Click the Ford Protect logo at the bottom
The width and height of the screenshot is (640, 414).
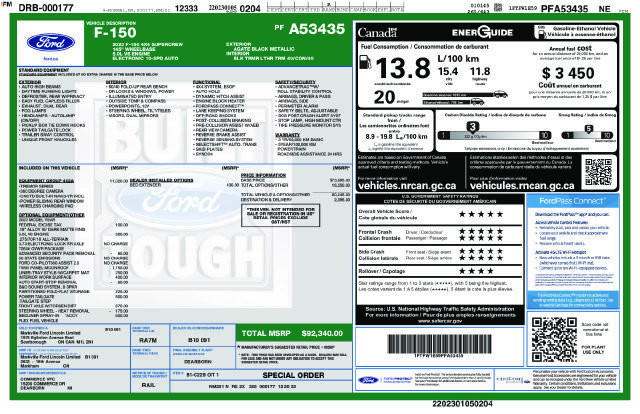tap(384, 380)
